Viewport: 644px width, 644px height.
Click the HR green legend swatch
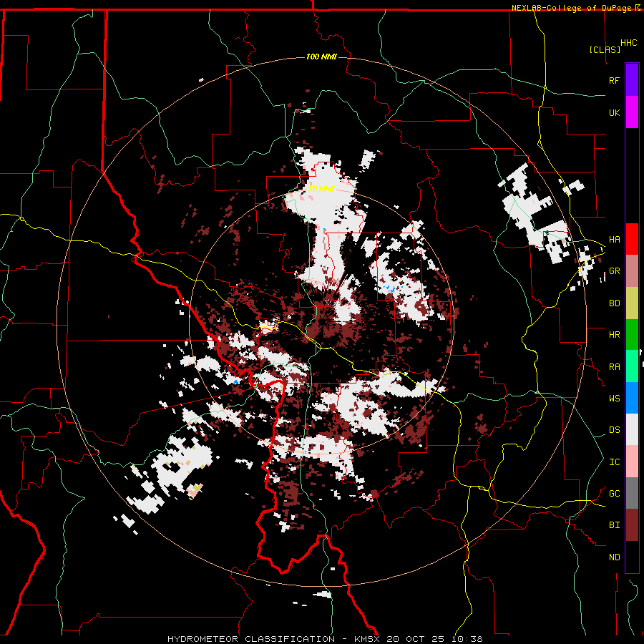pos(632,335)
